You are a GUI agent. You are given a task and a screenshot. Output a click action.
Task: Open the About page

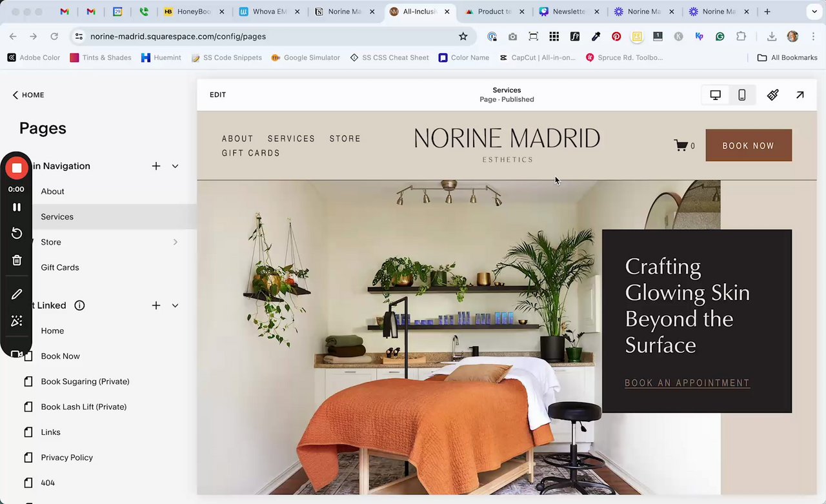pyautogui.click(x=52, y=191)
